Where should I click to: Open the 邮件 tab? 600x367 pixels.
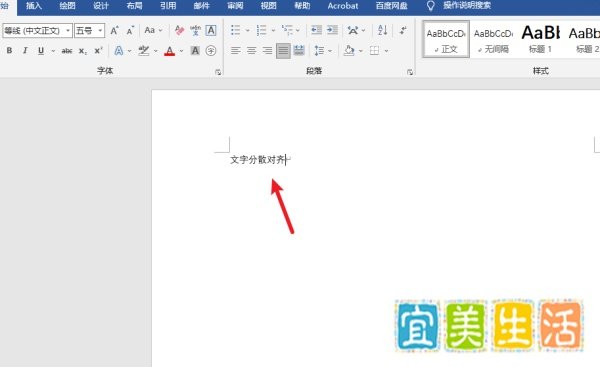tap(202, 6)
